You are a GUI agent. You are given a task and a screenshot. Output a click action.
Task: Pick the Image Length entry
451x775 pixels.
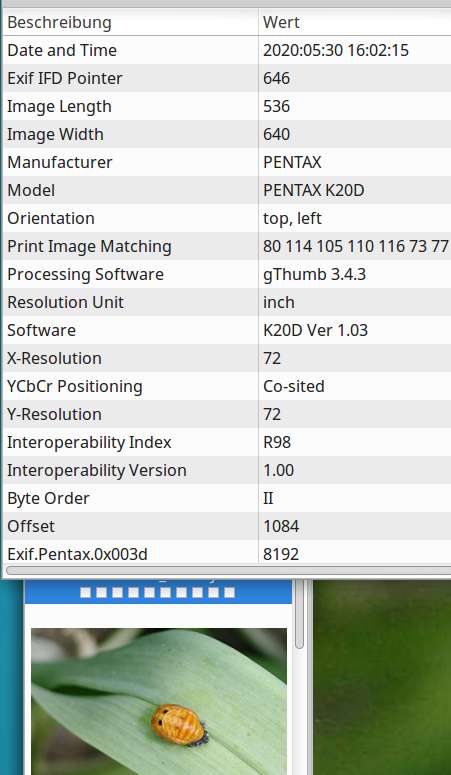227,106
